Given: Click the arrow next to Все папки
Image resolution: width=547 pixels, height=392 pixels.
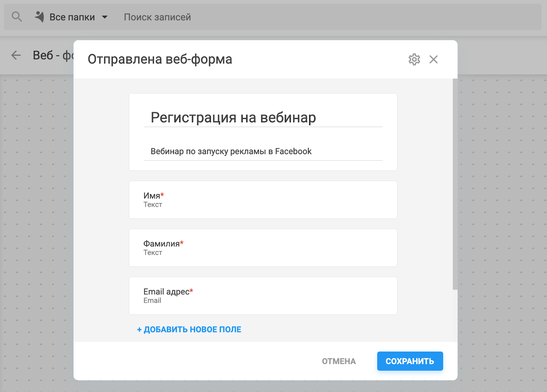Looking at the screenshot, I should pos(105,17).
